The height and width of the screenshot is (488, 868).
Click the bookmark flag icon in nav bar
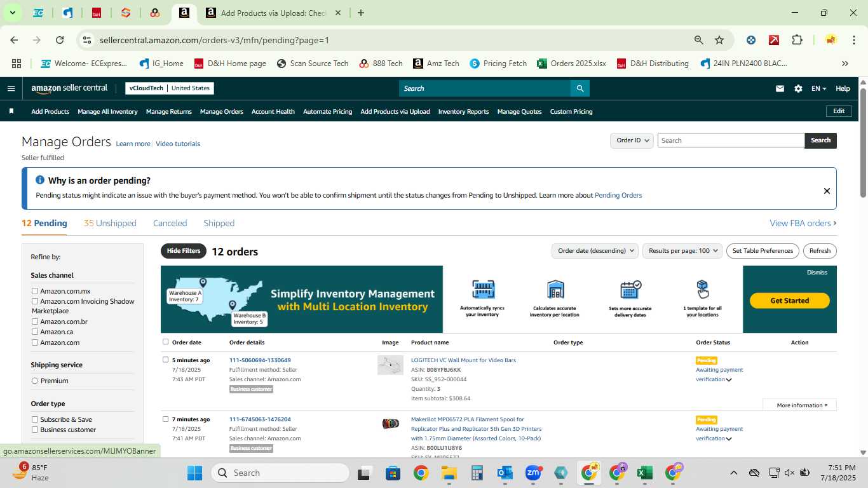[x=11, y=111]
